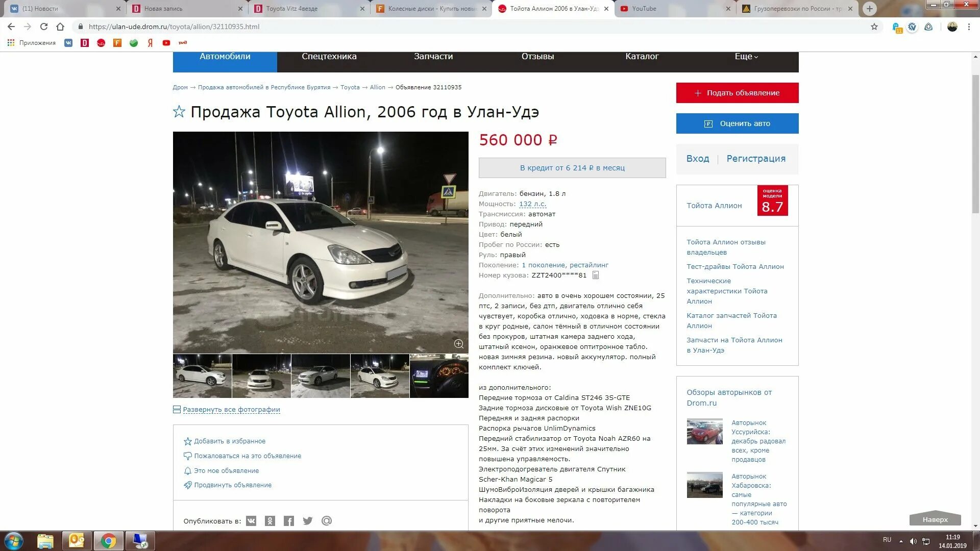Share the listing via Facebook icon
Screen dimensions: 980x551
(289, 521)
